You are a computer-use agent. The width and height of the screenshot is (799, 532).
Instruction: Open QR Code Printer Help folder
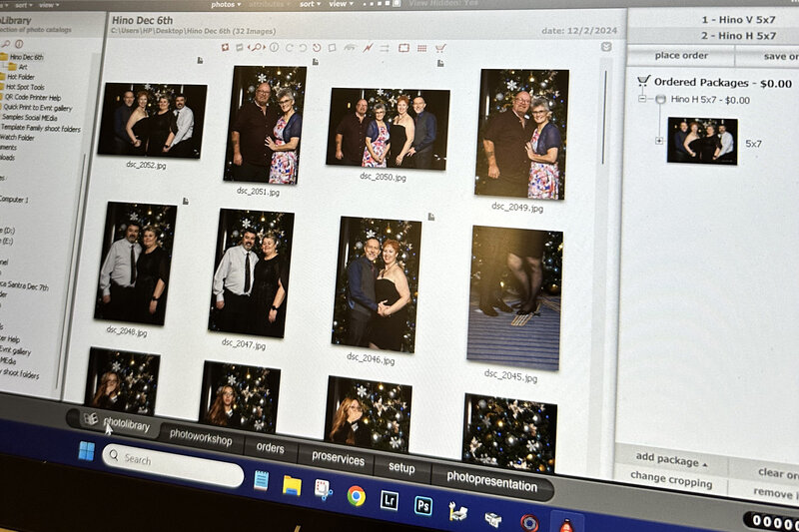[x=33, y=97]
